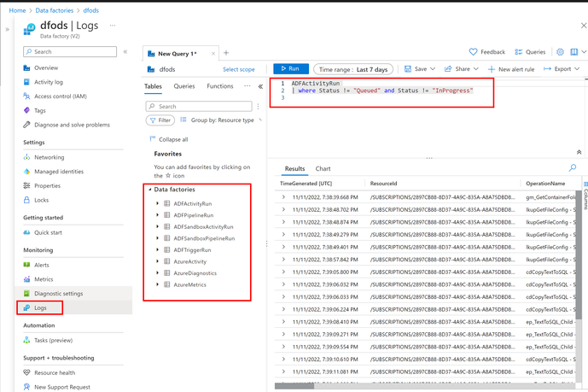Screen dimensions: 588x392
Task: Select the Results tab
Action: pos(294,169)
